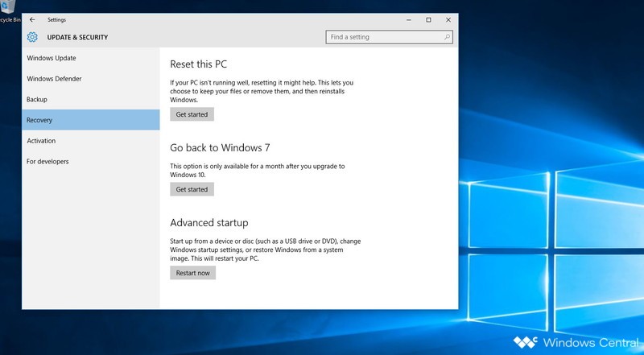Click the back arrow in Settings title bar
The width and height of the screenshot is (644, 355).
click(32, 19)
